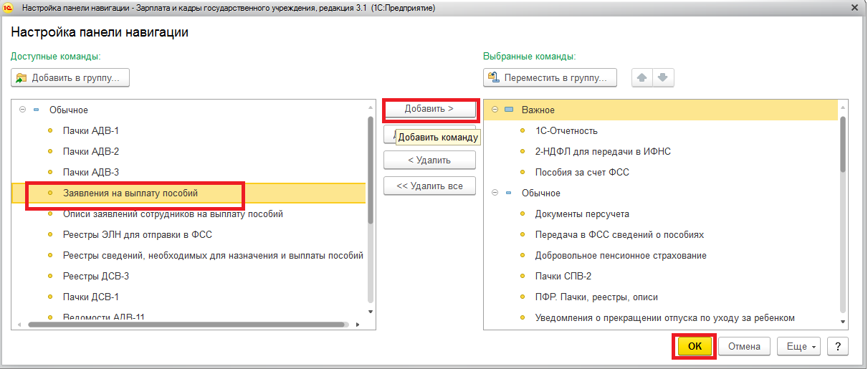Collapse the 'Важное' group in selected commands
This screenshot has height=369, width=868.
point(495,110)
